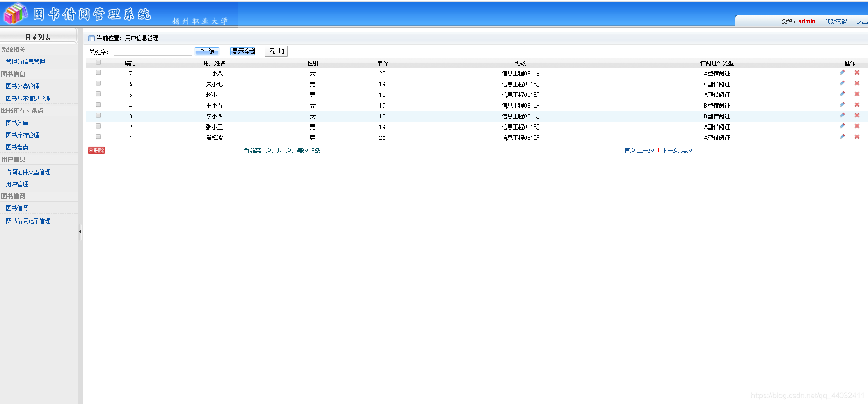Delete user 王小五 with red X icon

click(857, 105)
